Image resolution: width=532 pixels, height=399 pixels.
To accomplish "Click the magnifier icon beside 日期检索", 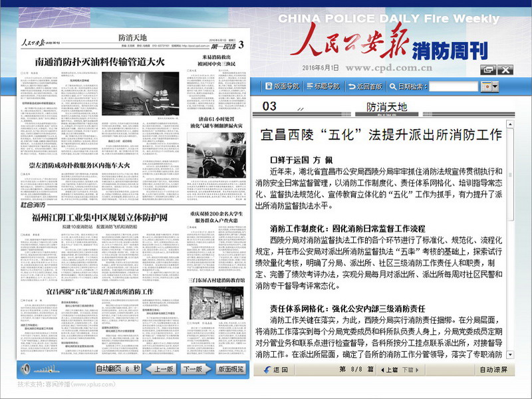I will coord(393,86).
